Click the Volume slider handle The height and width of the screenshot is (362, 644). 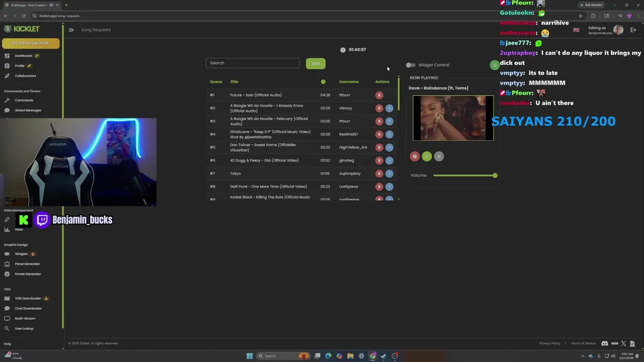pyautogui.click(x=495, y=175)
